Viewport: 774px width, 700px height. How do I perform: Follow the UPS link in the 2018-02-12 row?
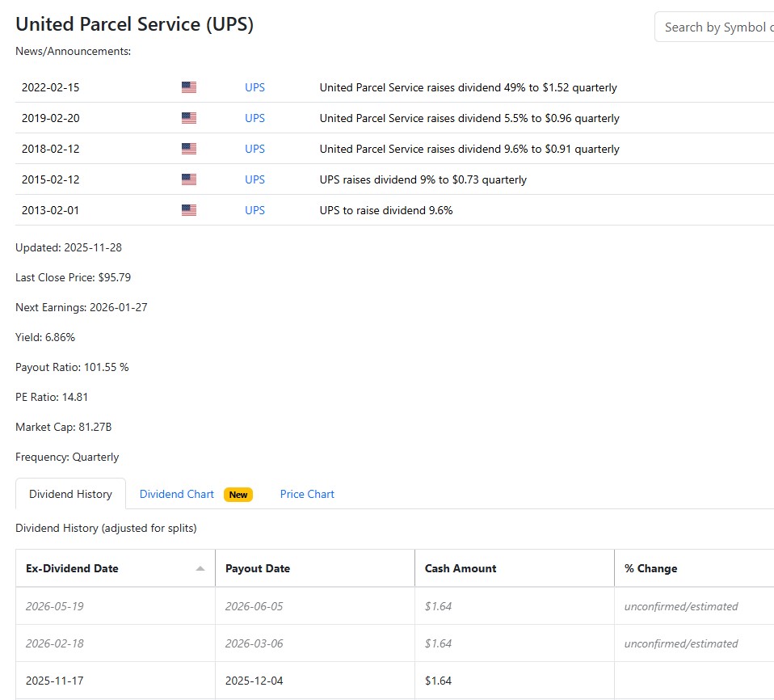254,149
